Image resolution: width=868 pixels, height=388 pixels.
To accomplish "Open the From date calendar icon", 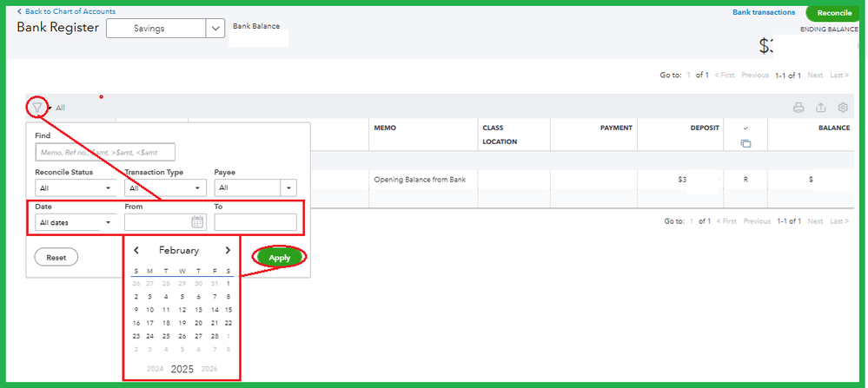I will pos(197,222).
